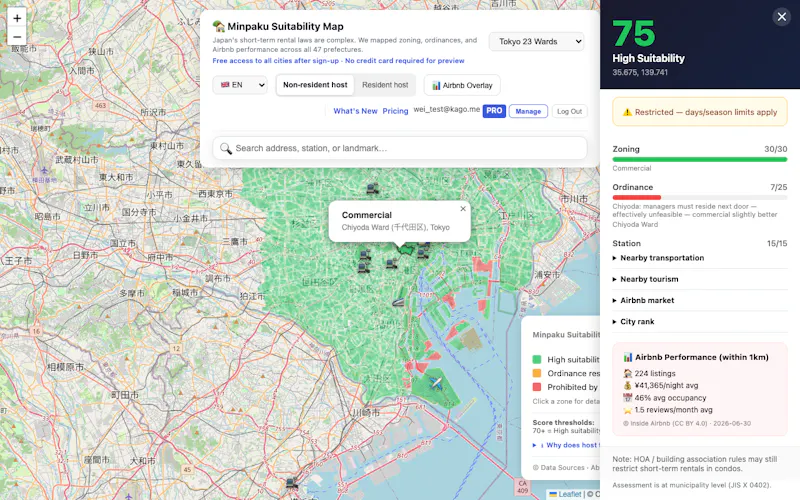Click the score number 75
This screenshot has height=500, width=800.
click(634, 34)
